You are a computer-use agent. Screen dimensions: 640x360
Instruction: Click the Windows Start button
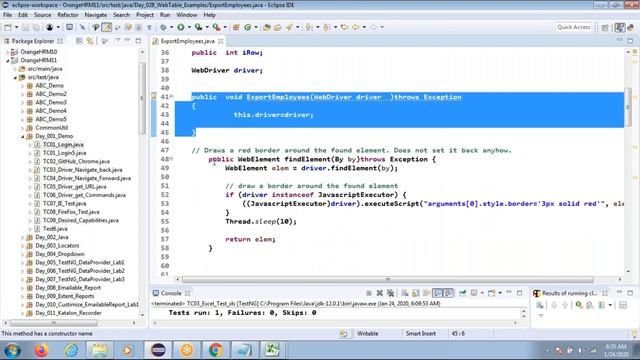[12, 350]
